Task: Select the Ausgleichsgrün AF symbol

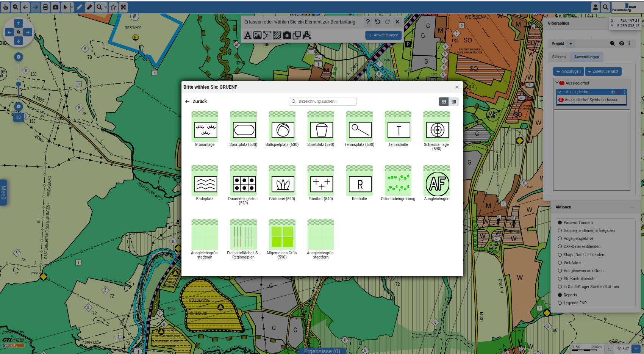Action: point(437,183)
